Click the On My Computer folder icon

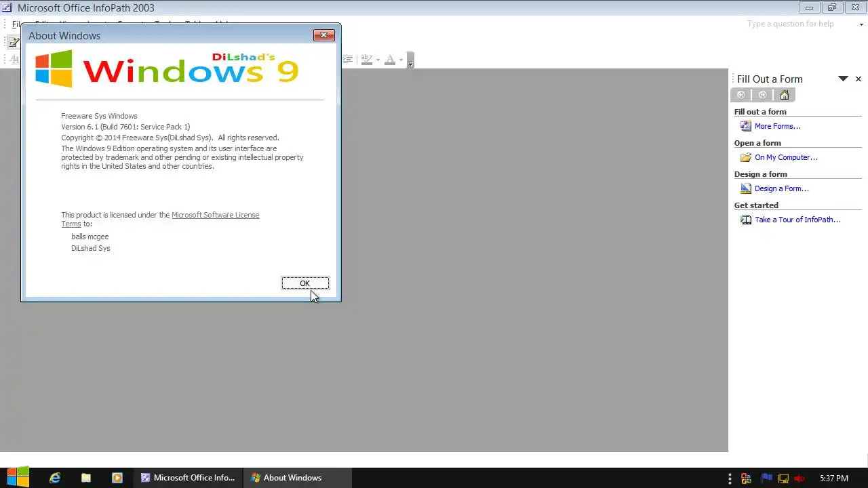point(746,157)
